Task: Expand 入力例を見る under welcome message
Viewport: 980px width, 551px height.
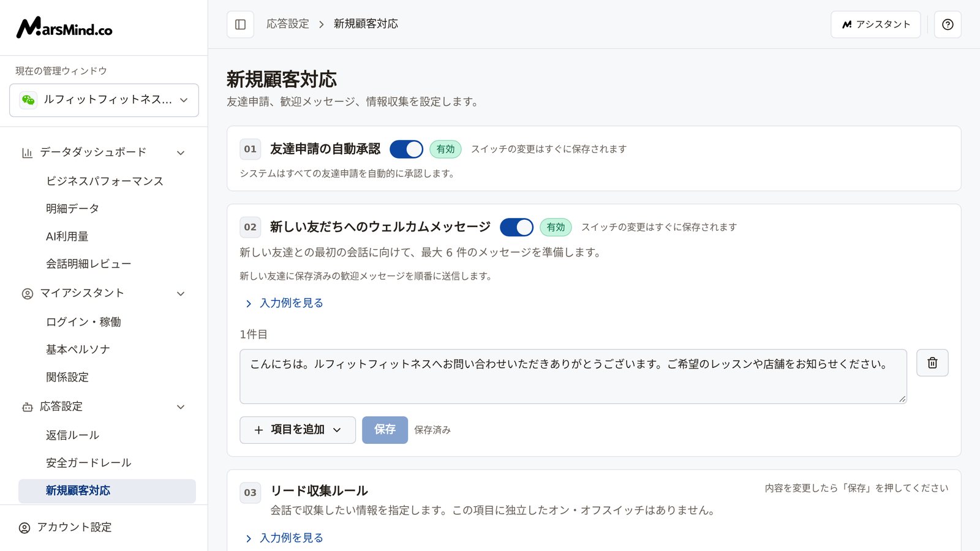Action: coord(284,303)
